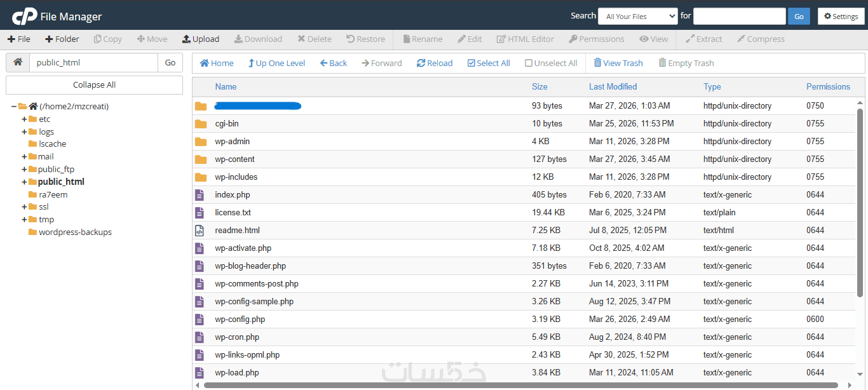Click the Delete toolbar button
The image size is (868, 390).
(x=315, y=39)
